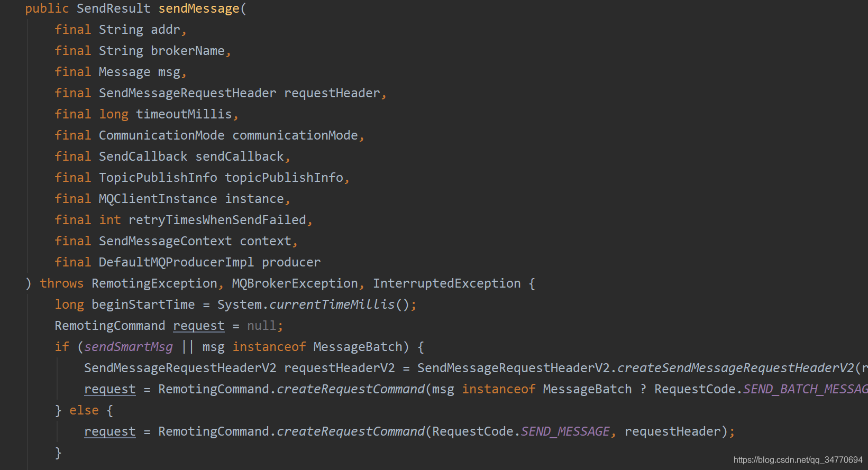
Task: Click the timeoutMillis parameter
Action: click(x=184, y=115)
